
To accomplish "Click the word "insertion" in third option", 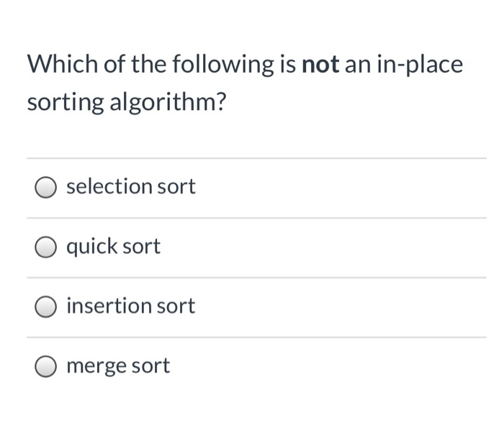I will coord(109,306).
